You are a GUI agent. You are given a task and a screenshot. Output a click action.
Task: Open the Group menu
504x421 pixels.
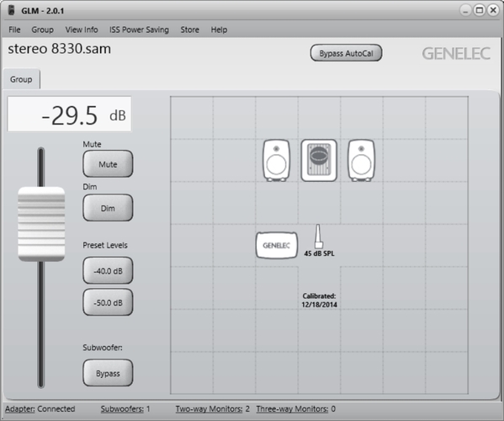coord(42,29)
